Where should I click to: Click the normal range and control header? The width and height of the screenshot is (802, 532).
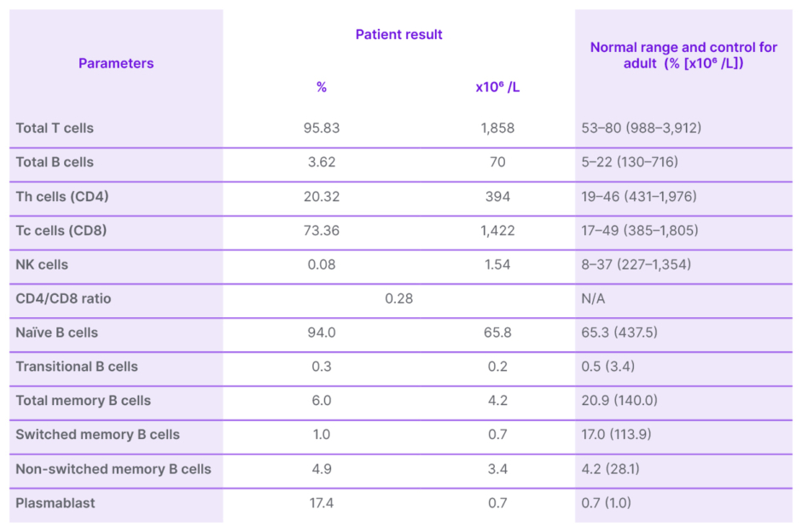[684, 55]
